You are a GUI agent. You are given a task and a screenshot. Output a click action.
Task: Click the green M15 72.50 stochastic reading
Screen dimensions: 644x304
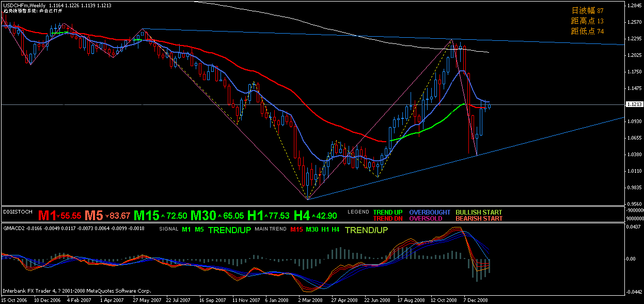click(161, 215)
